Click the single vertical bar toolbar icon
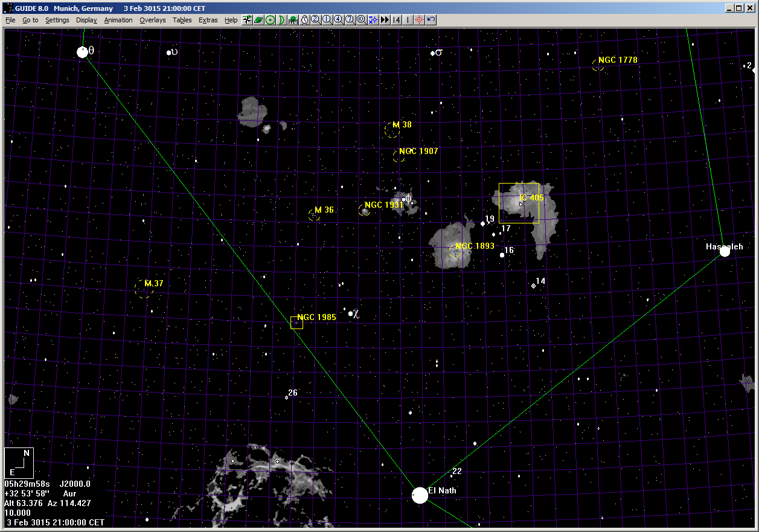The height and width of the screenshot is (532, 759). click(x=408, y=19)
